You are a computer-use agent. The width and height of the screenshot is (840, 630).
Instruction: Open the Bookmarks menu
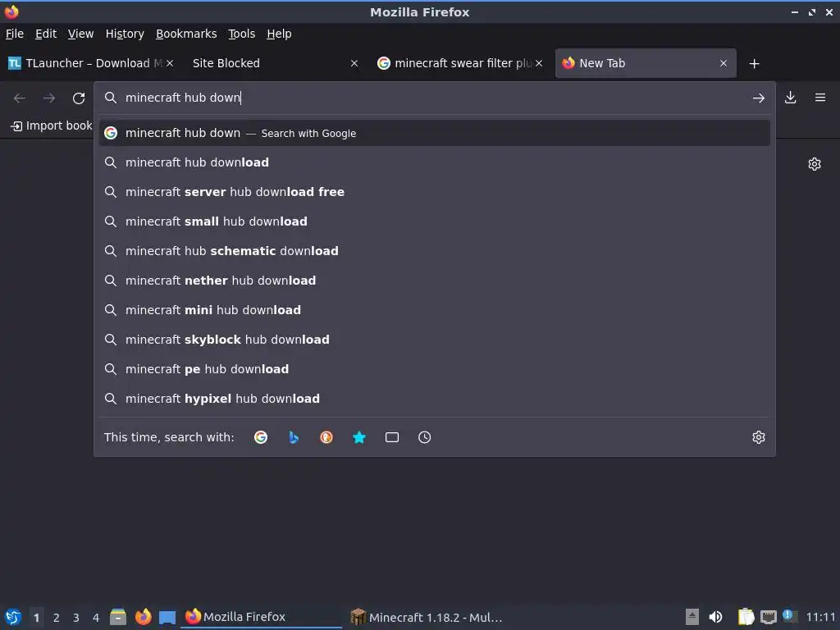point(186,34)
